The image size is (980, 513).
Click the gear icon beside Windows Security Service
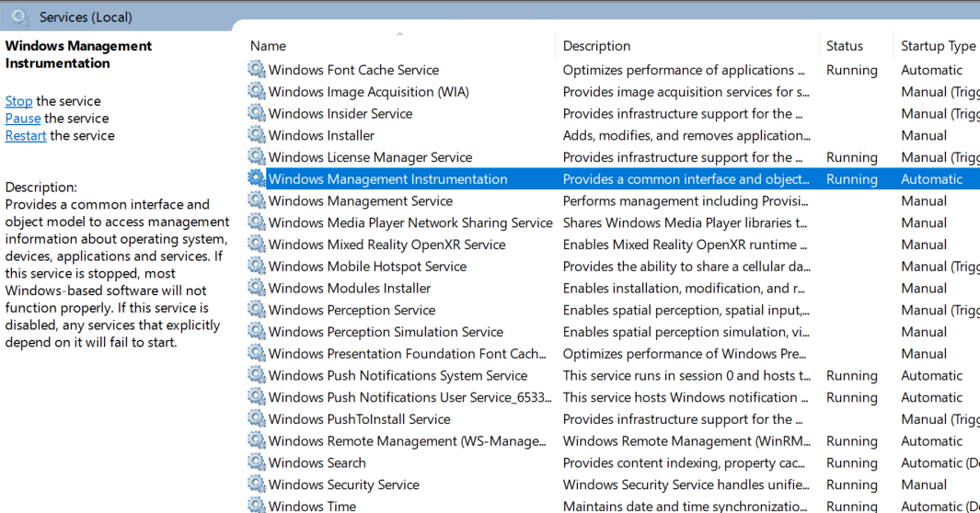click(x=256, y=484)
